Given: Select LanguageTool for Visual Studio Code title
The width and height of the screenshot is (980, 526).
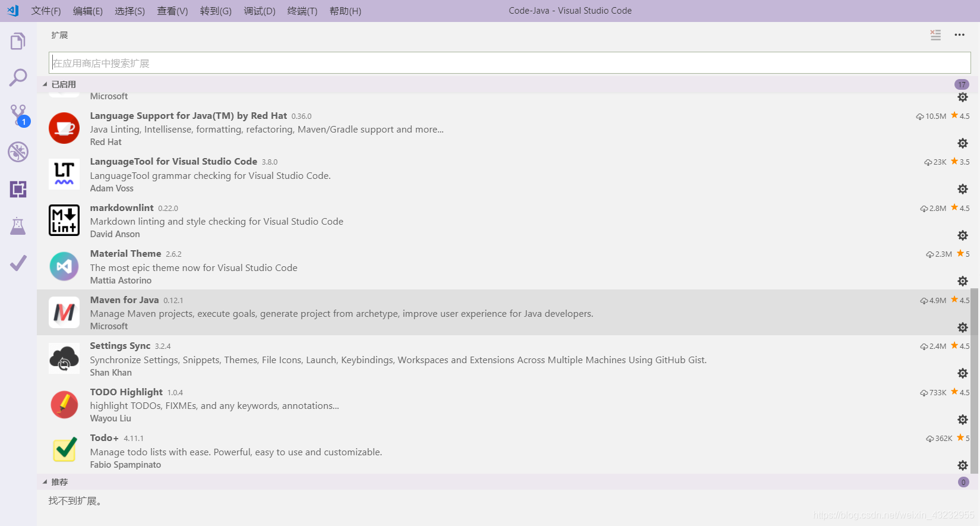Looking at the screenshot, I should click(x=173, y=162).
